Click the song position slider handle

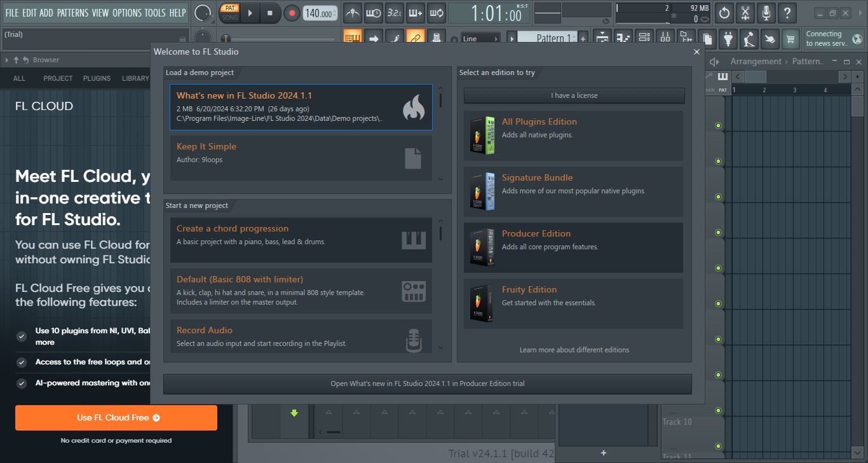click(x=224, y=39)
